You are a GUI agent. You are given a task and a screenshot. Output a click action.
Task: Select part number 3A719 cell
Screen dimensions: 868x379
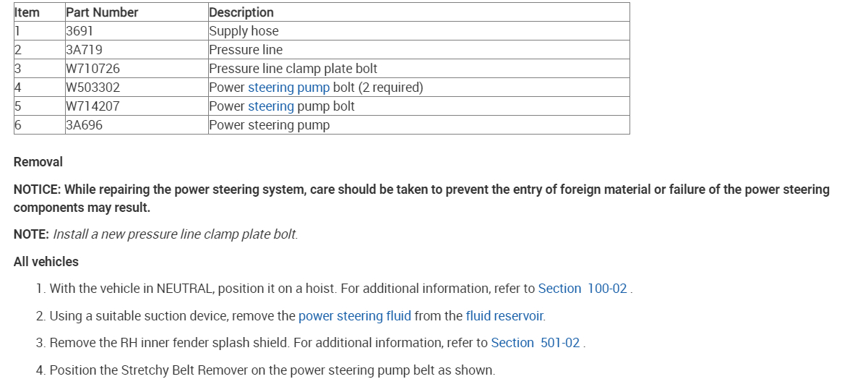tap(83, 50)
